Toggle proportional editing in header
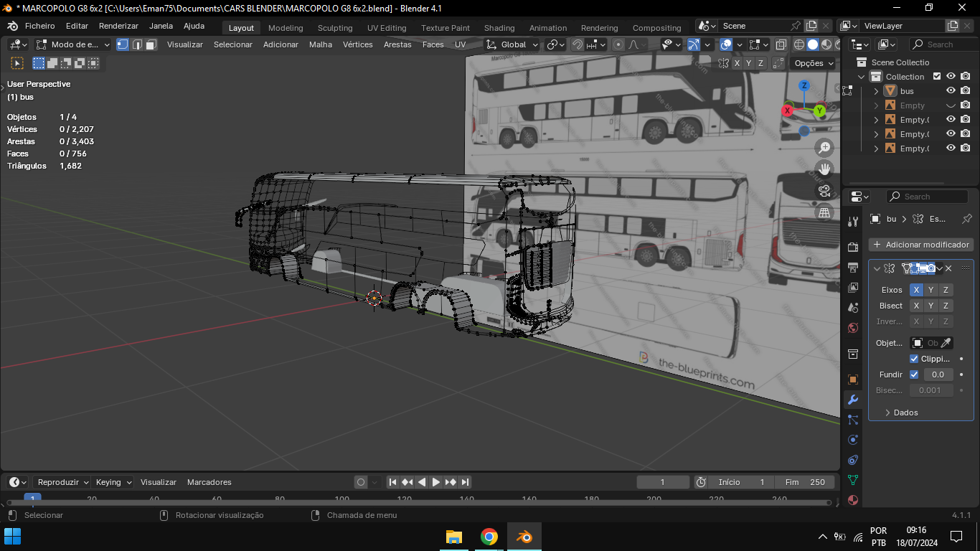 coord(618,44)
